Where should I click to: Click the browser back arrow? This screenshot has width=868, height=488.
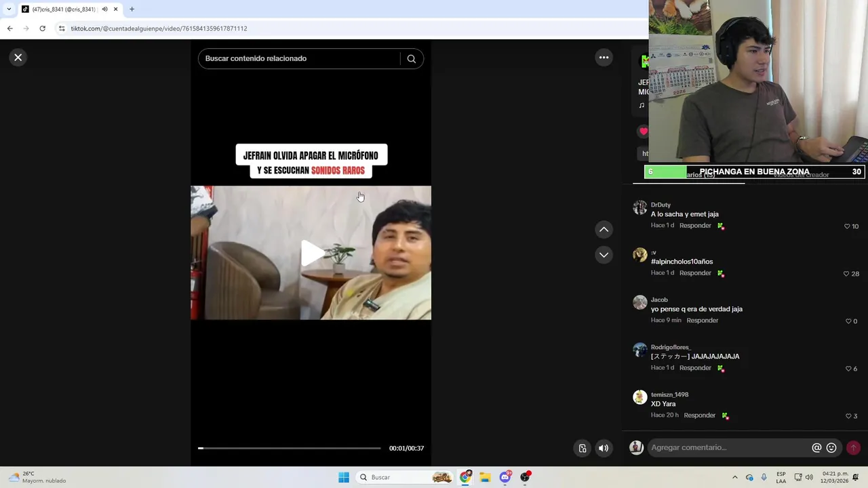point(9,28)
